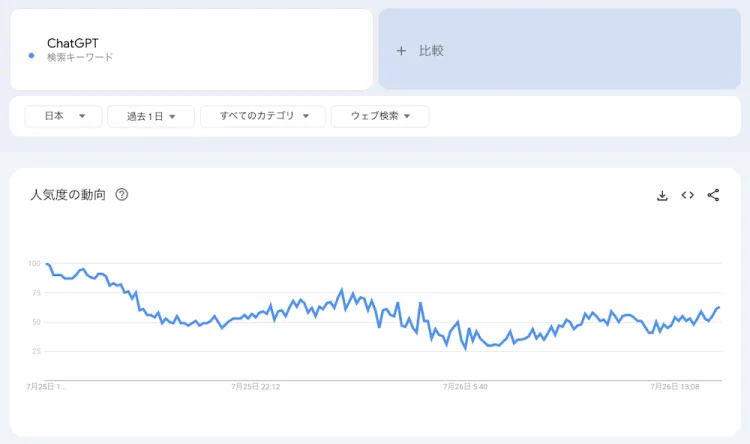
Task: Click the 7月25日 22:12 time label
Action: click(255, 387)
